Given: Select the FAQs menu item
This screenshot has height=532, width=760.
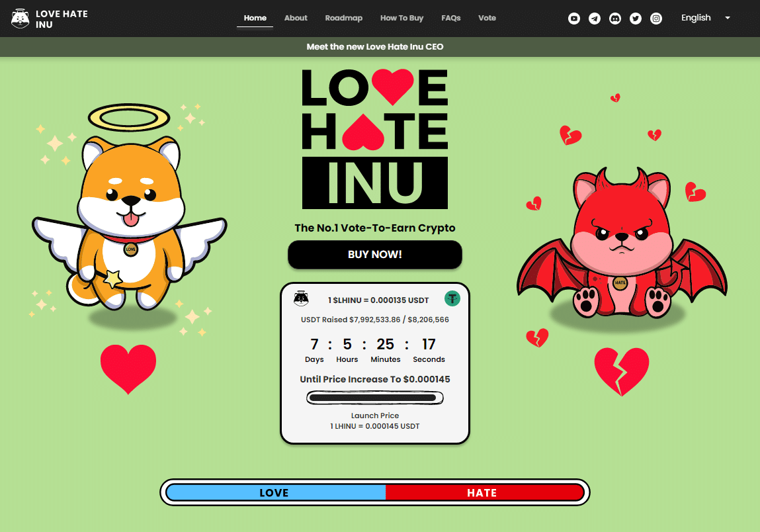Looking at the screenshot, I should [451, 18].
